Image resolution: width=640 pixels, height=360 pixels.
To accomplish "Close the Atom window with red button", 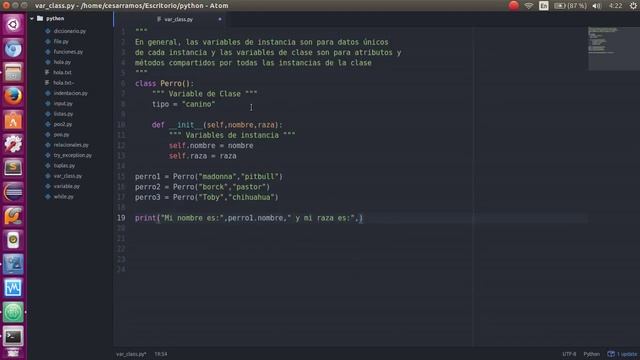I will coord(6,5).
